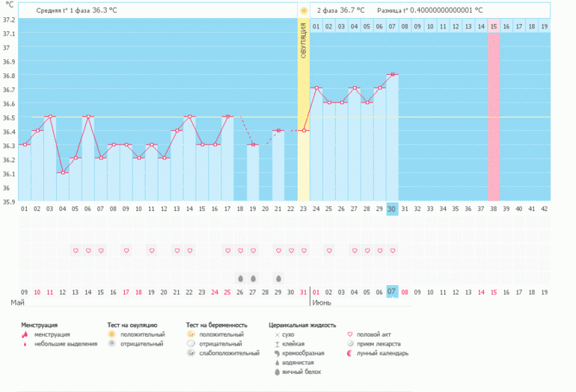Select the highlighted June 07 date cell
Image resolution: width=576 pixels, height=392 pixels.
392,292
